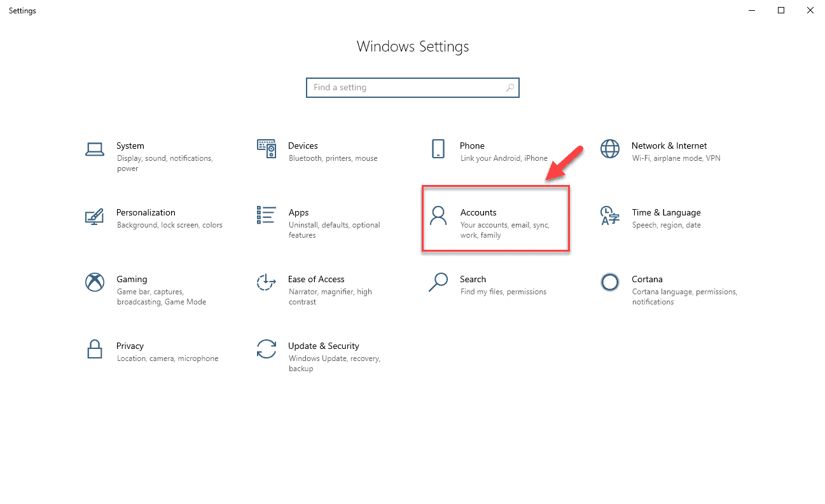The height and width of the screenshot is (504, 825).
Task: Open the Cortana circle icon
Action: tap(610, 282)
